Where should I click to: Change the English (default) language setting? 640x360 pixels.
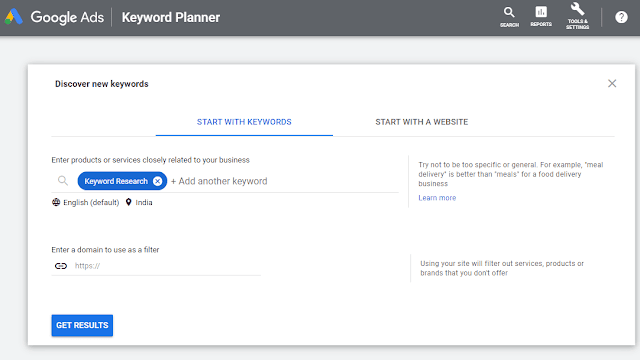(91, 202)
